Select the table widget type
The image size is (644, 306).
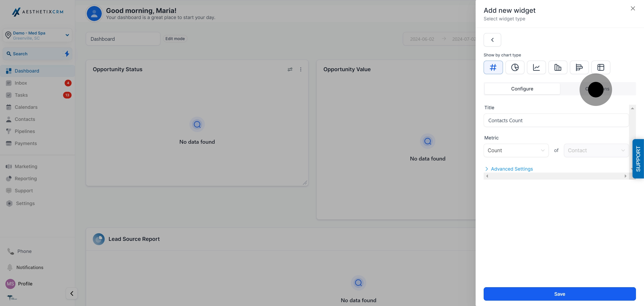click(600, 67)
